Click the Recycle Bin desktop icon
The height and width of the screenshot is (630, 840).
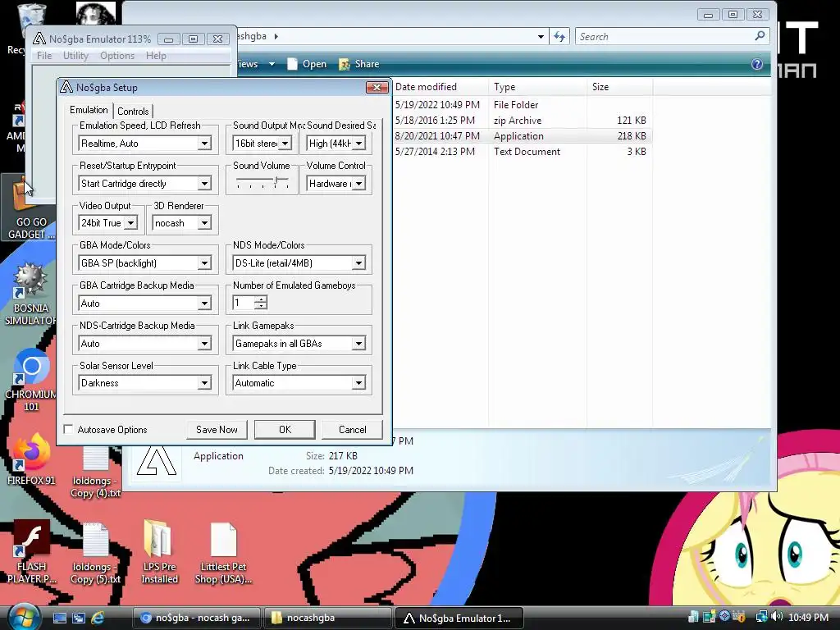point(31,27)
